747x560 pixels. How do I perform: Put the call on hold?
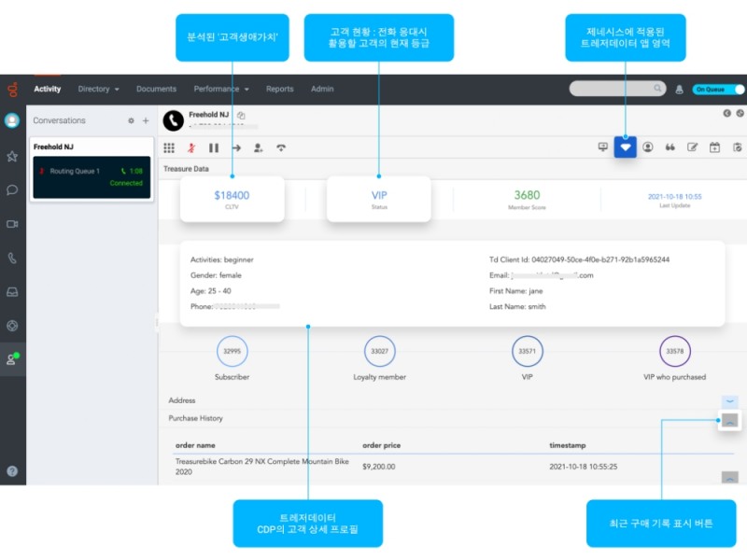pos(214,147)
